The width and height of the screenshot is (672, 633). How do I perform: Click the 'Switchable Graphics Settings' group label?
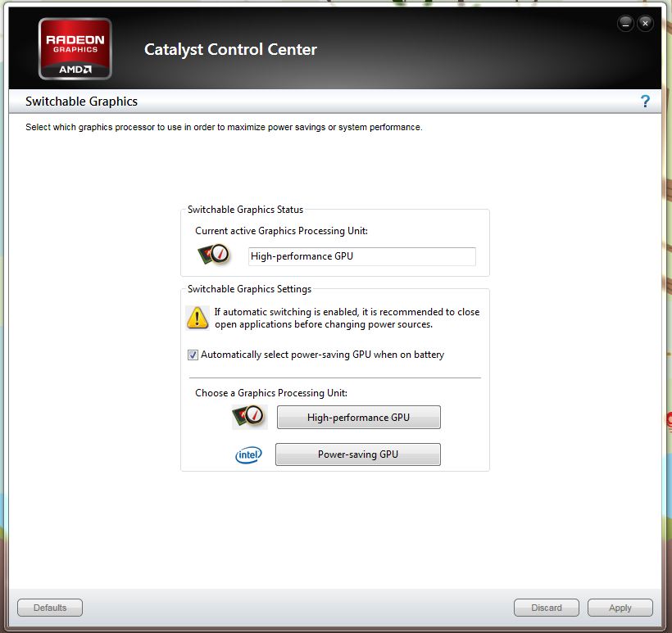point(249,289)
